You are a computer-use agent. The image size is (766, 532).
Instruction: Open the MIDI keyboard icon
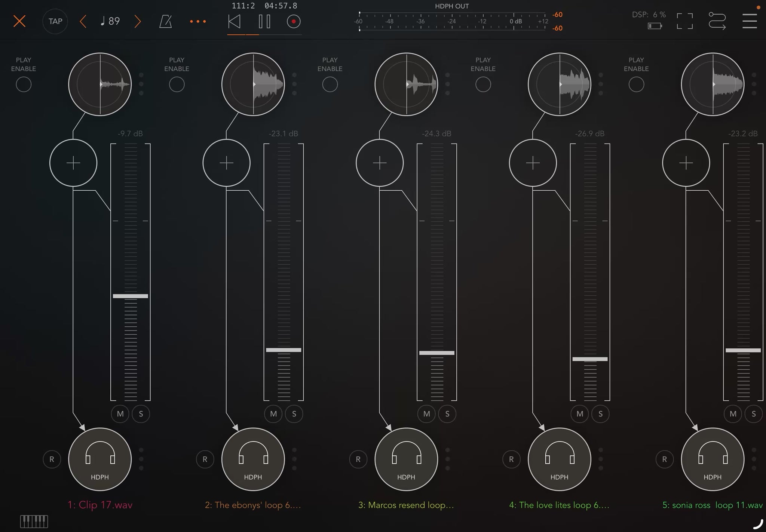34,521
